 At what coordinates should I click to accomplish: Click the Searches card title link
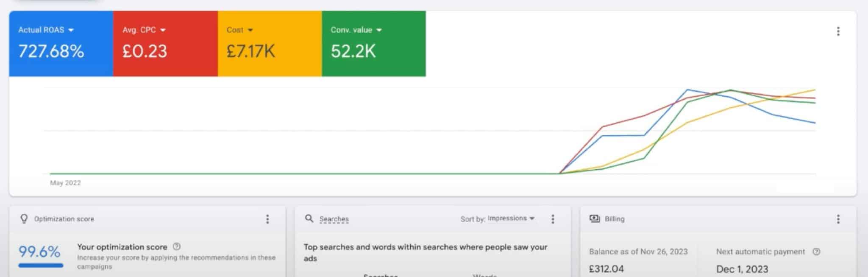(334, 219)
